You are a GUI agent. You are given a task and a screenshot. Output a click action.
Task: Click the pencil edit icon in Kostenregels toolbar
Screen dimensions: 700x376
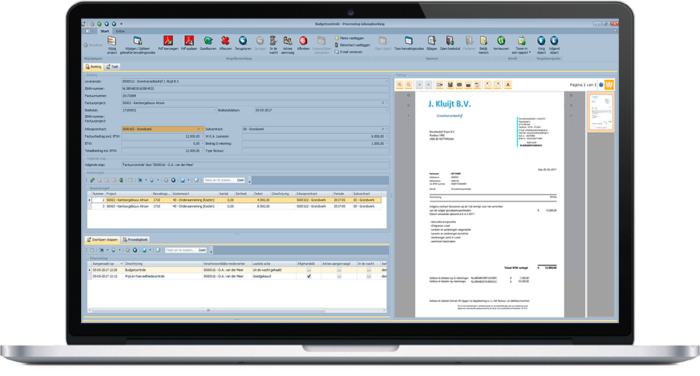pyautogui.click(x=92, y=180)
